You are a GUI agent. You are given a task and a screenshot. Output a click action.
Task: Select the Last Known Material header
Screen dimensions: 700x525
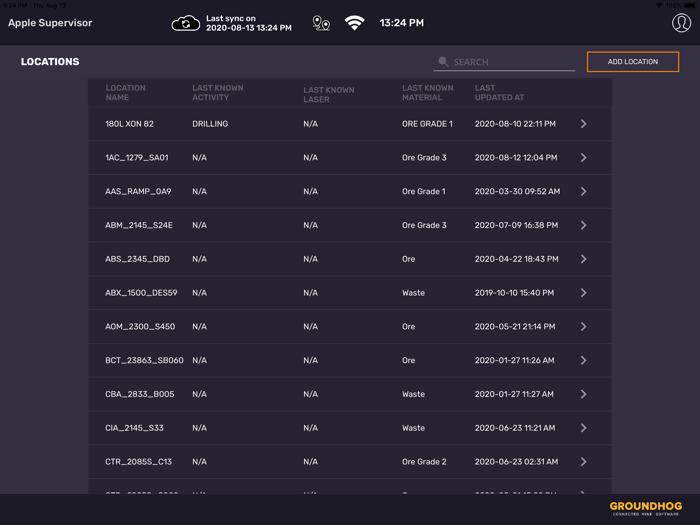(428, 93)
